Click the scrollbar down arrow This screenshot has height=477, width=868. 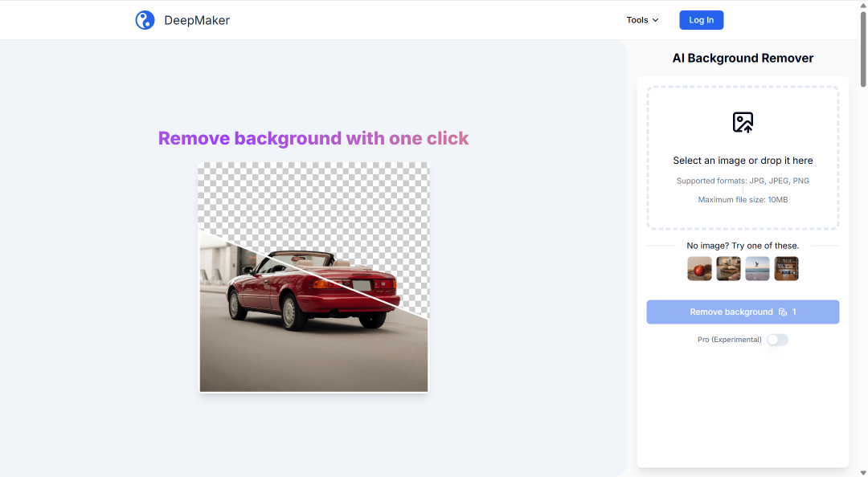(863, 472)
